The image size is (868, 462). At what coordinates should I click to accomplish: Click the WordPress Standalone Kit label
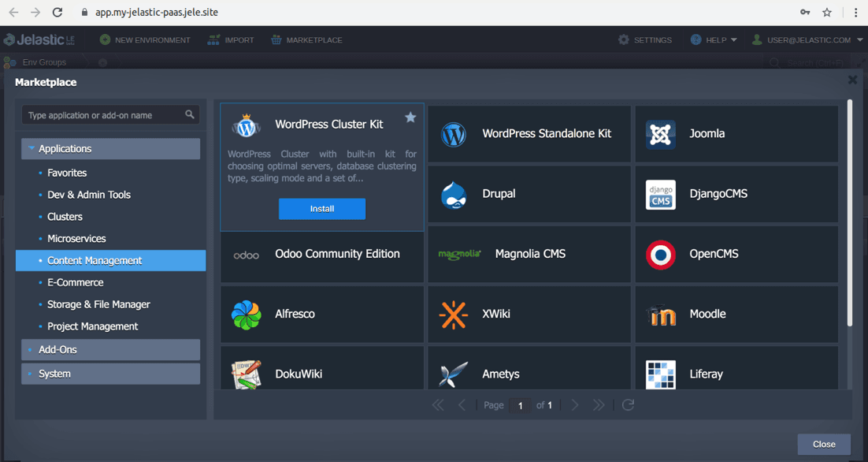[x=547, y=133]
